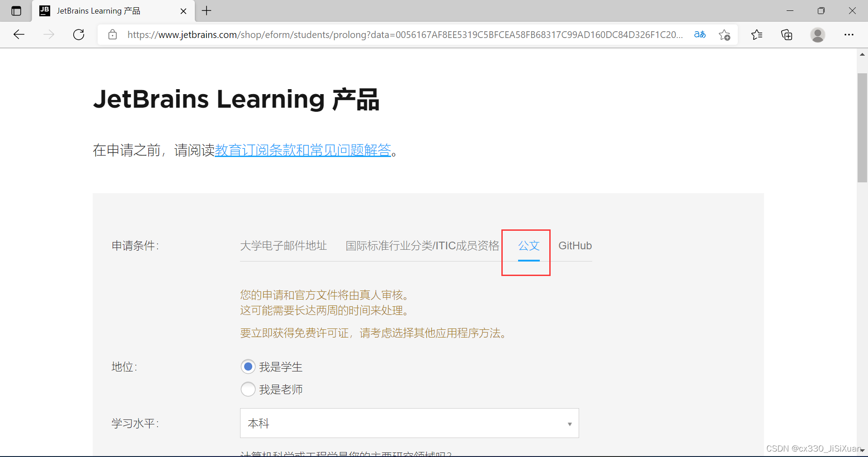The width and height of the screenshot is (868, 457).
Task: Select the 我是学生 radio button
Action: pos(248,367)
